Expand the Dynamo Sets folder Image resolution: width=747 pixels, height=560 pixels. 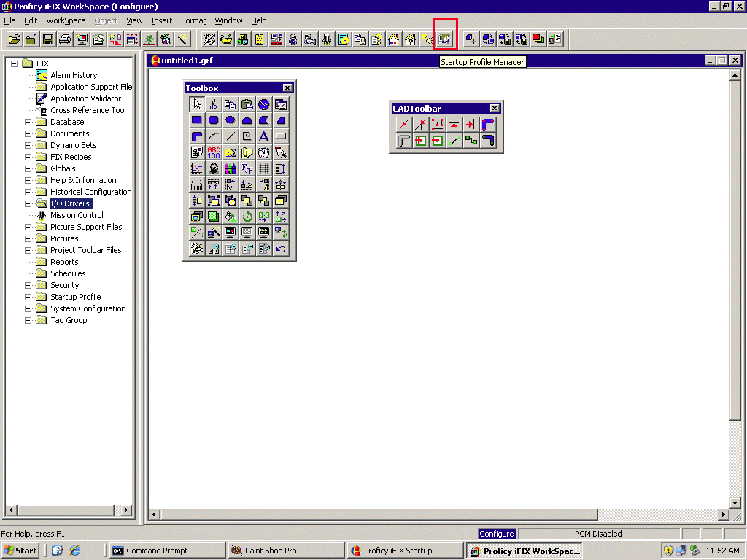(x=28, y=145)
